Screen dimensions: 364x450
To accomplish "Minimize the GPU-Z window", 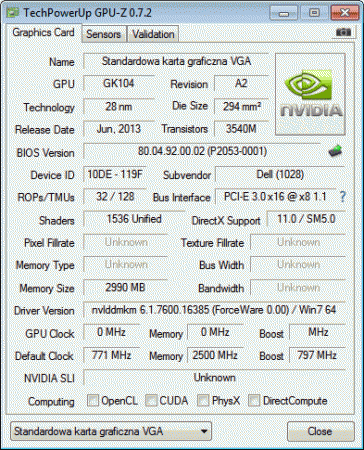I will pyautogui.click(x=284, y=13).
